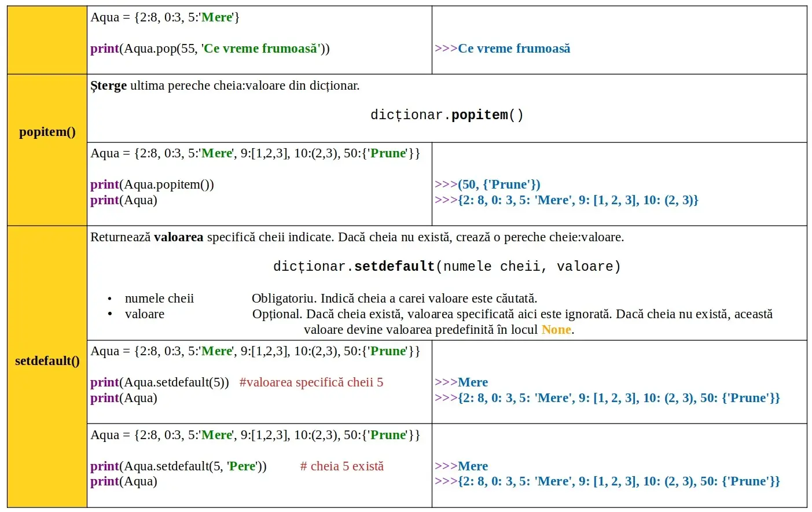Click the print(Aqua.popitem()) code line
Image resolution: width=812 pixels, height=512 pixels.
(x=152, y=185)
